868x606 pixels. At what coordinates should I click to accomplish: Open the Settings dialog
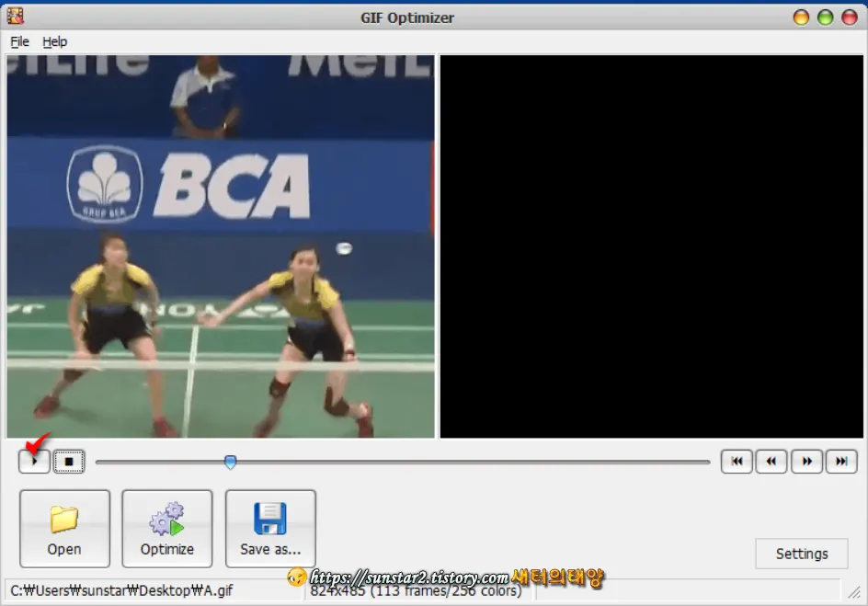point(801,554)
